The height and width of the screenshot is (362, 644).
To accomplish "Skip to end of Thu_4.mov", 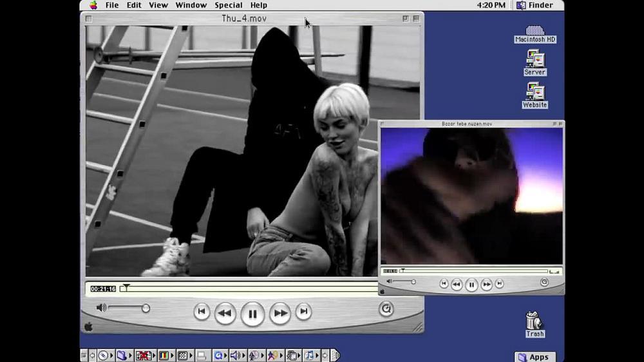I will pos(303,312).
